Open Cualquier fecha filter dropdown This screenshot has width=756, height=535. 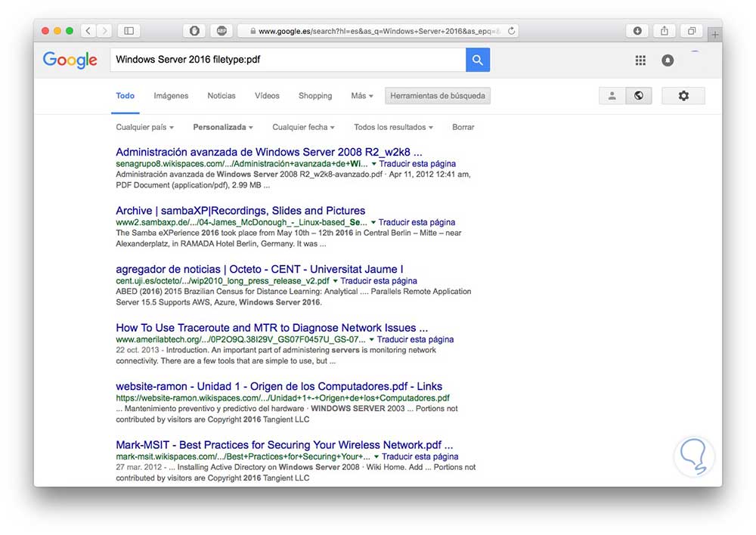pyautogui.click(x=303, y=127)
